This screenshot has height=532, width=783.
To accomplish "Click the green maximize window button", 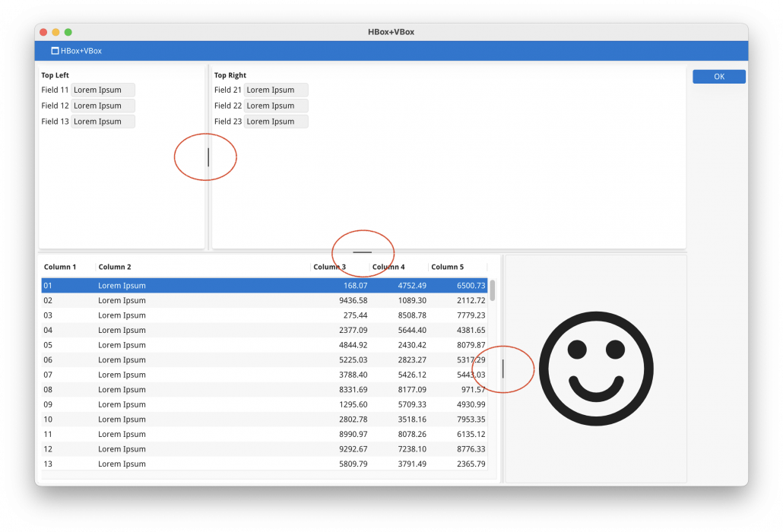I will 68,32.
